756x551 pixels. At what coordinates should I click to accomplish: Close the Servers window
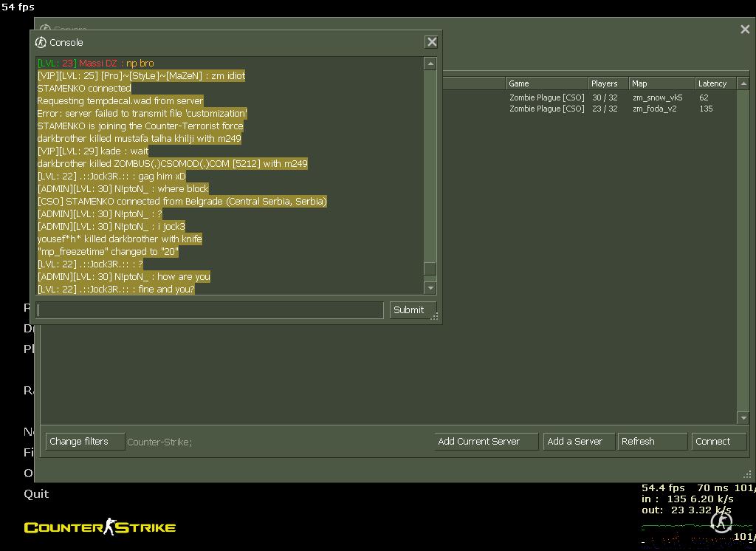click(x=744, y=30)
